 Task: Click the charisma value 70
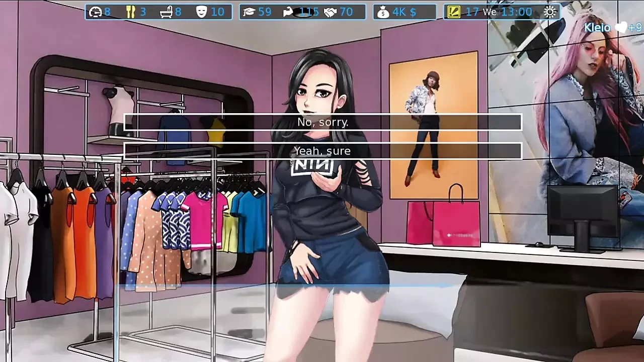pos(346,12)
